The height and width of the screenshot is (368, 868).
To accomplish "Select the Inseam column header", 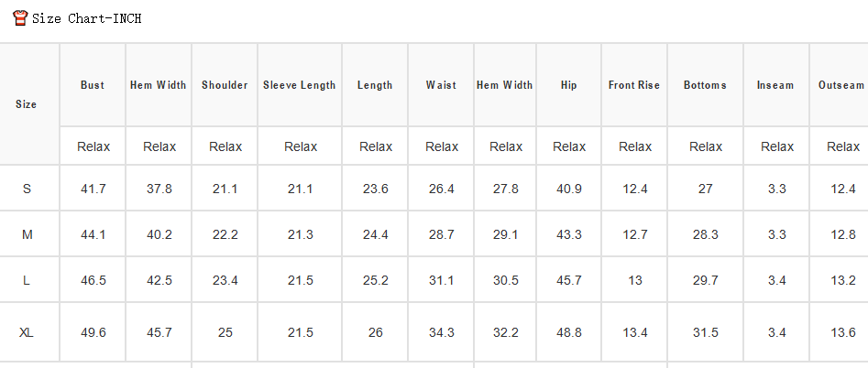I will (775, 85).
